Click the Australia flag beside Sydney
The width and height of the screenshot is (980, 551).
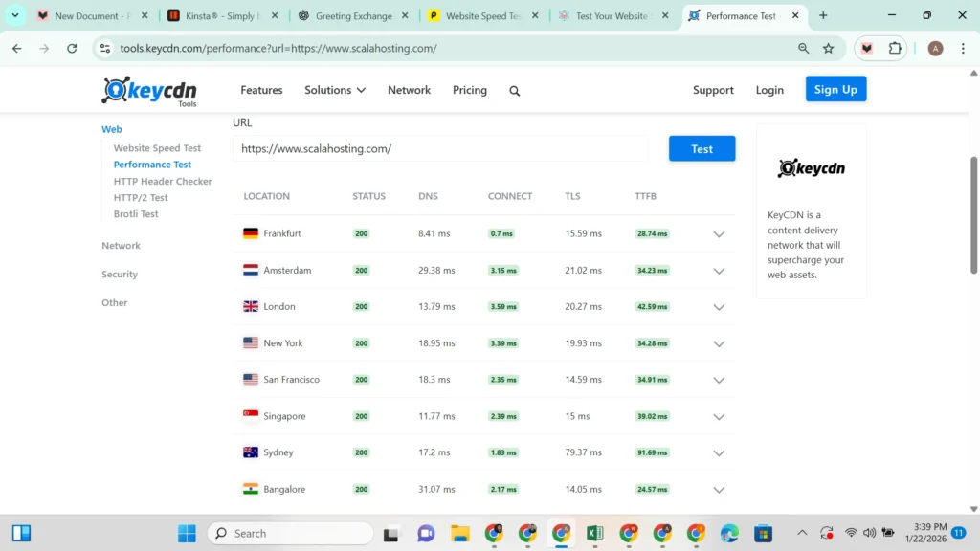(250, 452)
